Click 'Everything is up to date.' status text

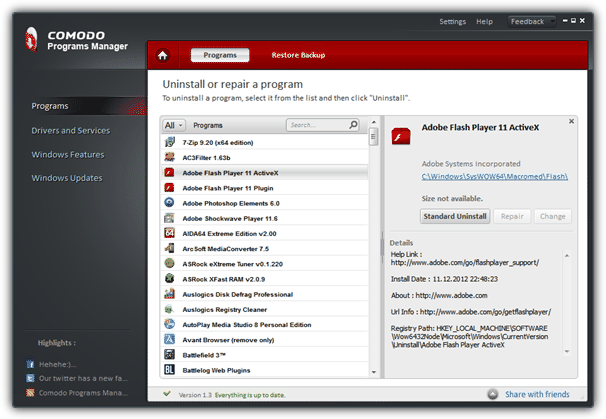coord(250,395)
